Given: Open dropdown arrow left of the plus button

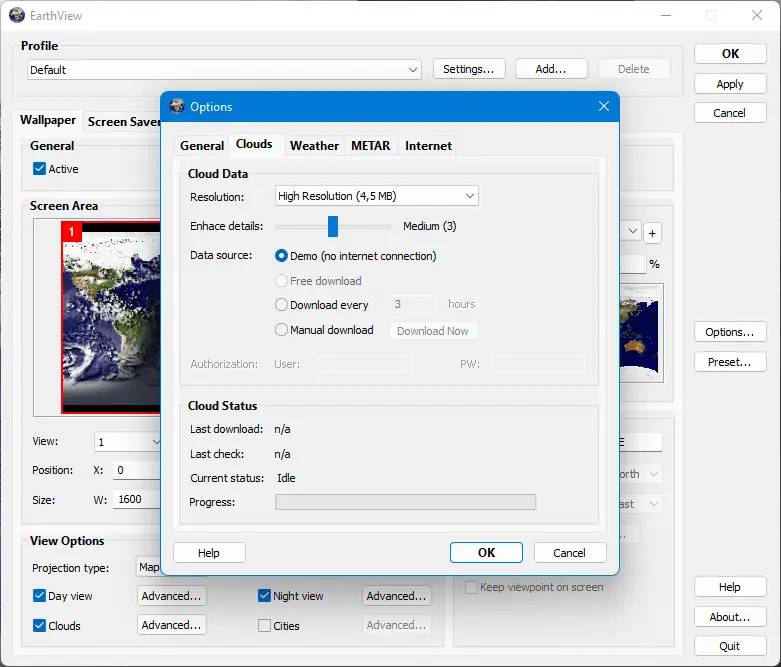Looking at the screenshot, I should pyautogui.click(x=633, y=231).
